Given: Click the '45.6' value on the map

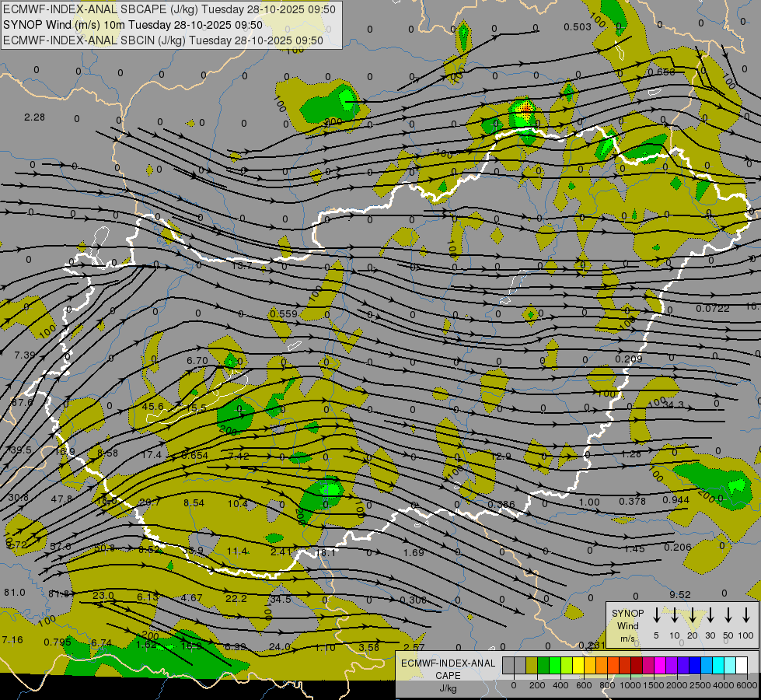Looking at the screenshot, I should click(153, 406).
